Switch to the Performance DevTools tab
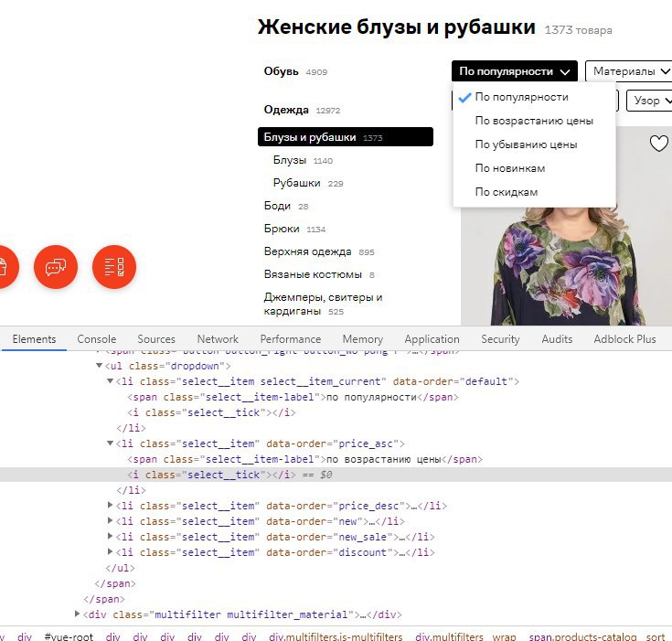Viewport: 672px width, 641px height. point(291,339)
